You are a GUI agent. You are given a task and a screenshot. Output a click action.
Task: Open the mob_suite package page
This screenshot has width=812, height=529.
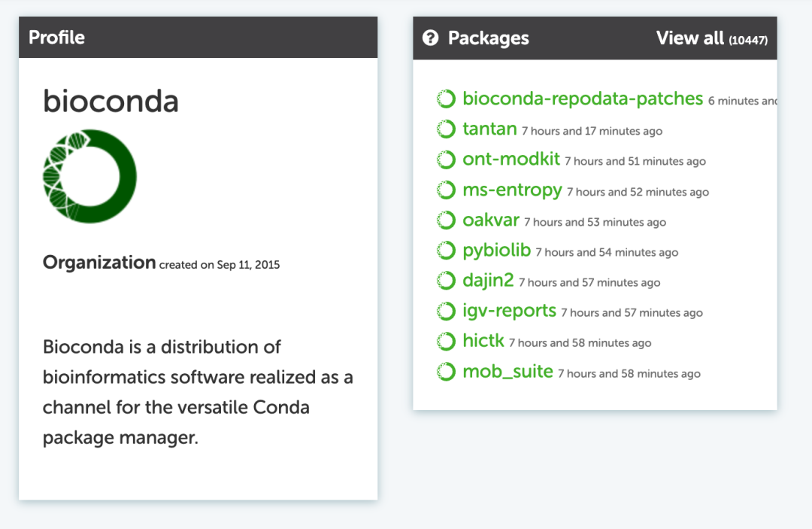(x=507, y=372)
